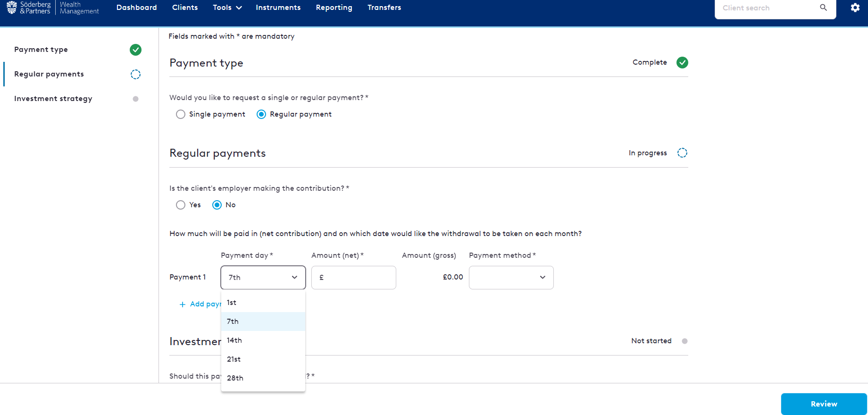The height and width of the screenshot is (415, 868).
Task: Click 'Fields marked with * are mandatory' text
Action: (x=232, y=36)
